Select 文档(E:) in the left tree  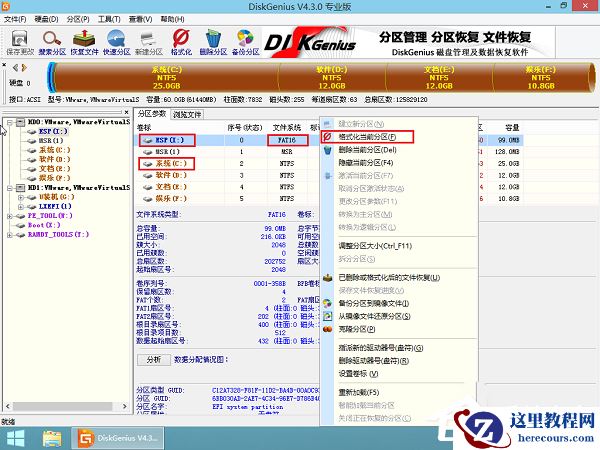click(x=55, y=169)
